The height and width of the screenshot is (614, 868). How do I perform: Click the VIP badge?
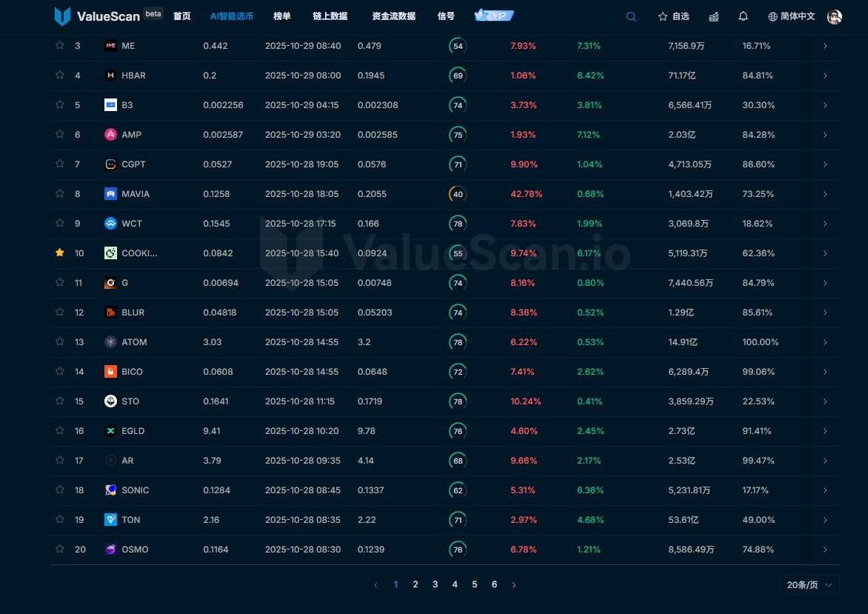click(x=494, y=16)
